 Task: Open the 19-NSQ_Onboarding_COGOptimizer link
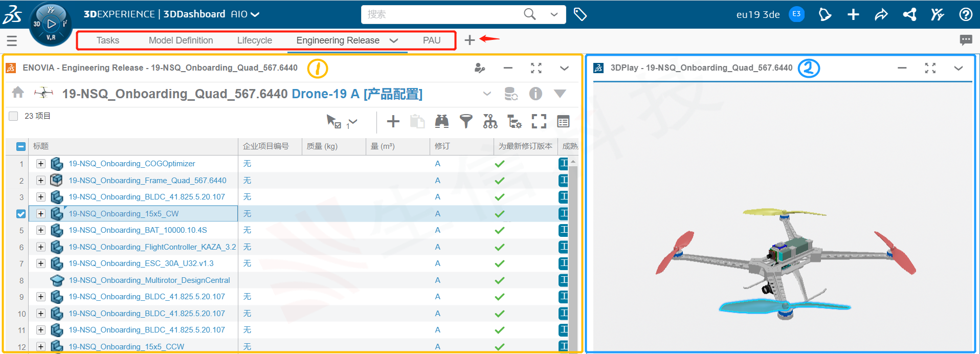click(132, 164)
